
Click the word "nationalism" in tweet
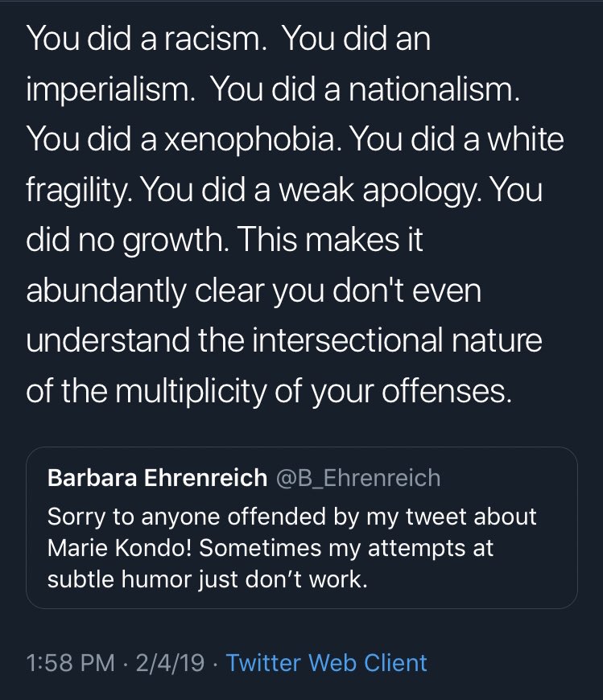[436, 89]
